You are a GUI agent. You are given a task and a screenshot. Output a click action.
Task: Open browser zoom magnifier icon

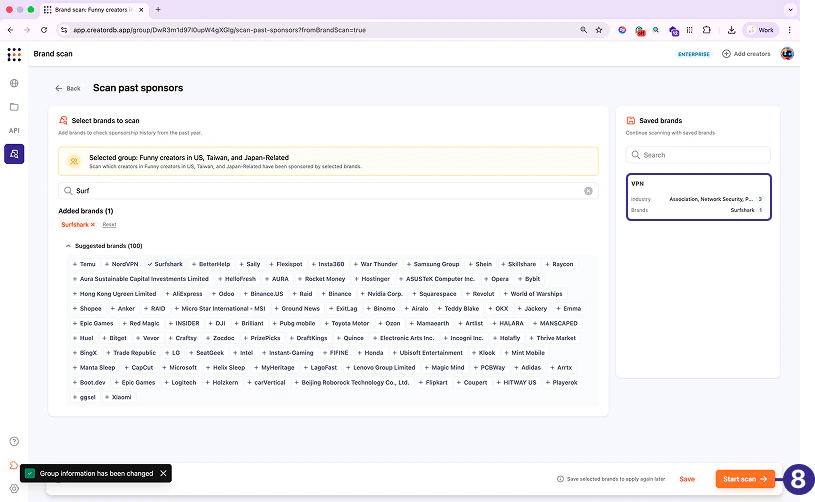583,30
